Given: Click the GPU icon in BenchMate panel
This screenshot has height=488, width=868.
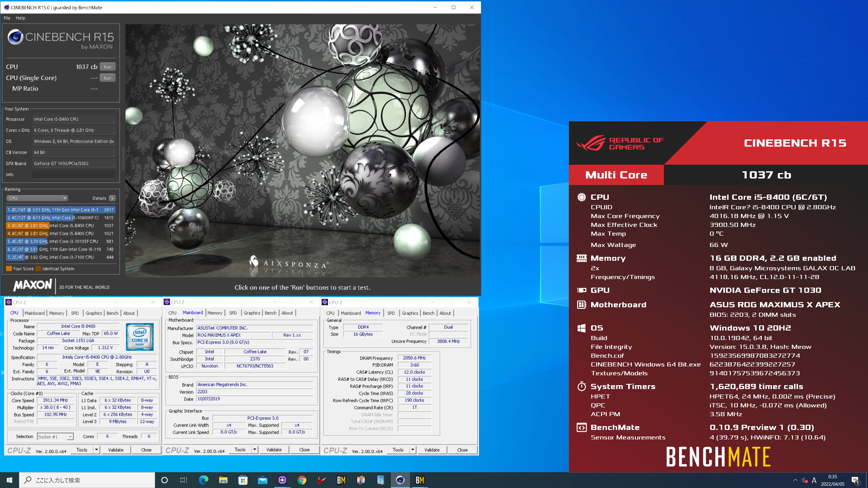Looking at the screenshot, I should click(x=582, y=290).
